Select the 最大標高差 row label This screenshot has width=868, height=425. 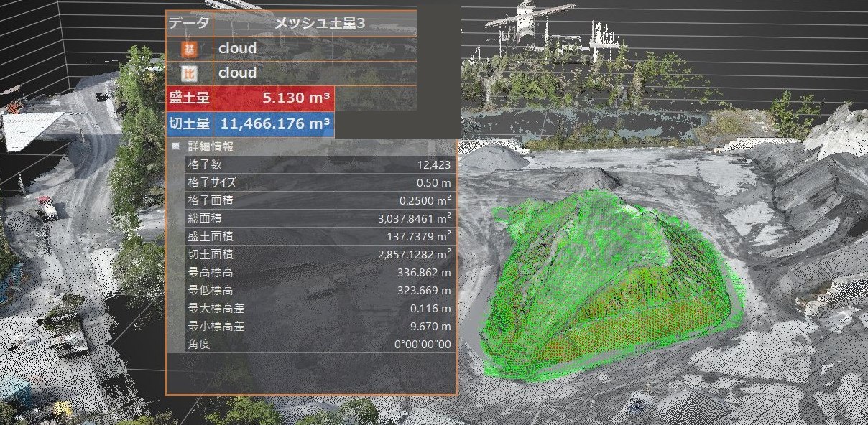pyautogui.click(x=216, y=309)
